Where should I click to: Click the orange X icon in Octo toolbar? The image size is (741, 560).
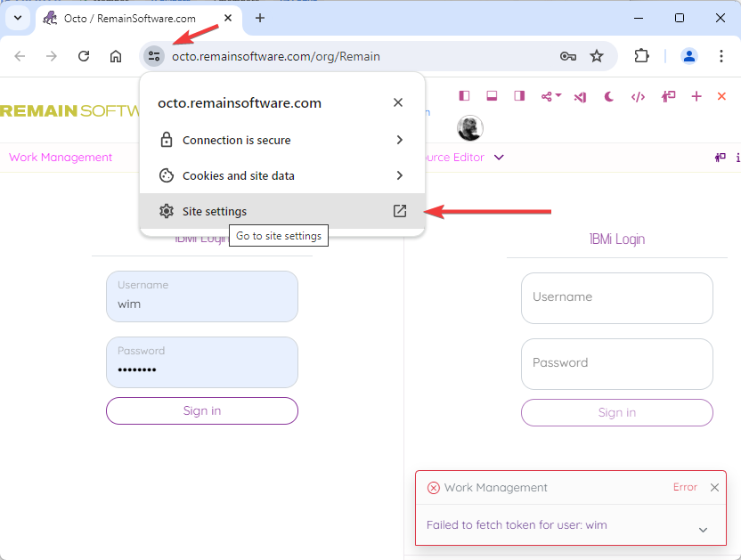[721, 96]
